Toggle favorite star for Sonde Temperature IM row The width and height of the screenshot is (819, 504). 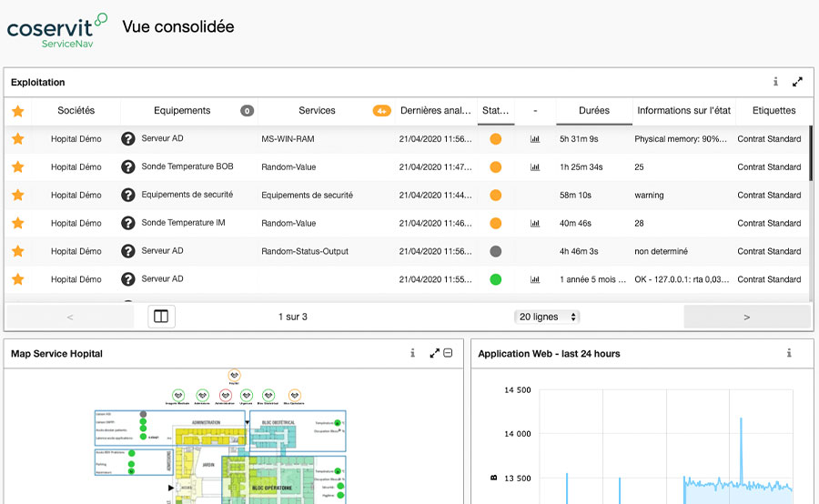tap(18, 223)
